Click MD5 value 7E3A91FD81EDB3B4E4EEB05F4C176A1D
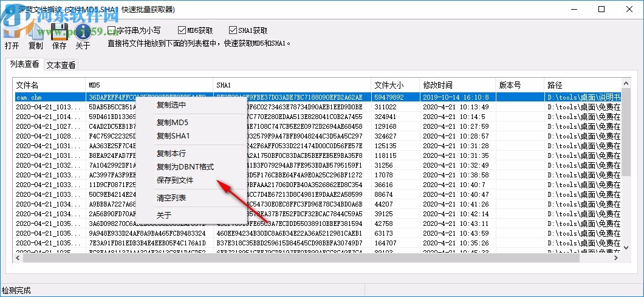The image size is (644, 297). pyautogui.click(x=148, y=243)
